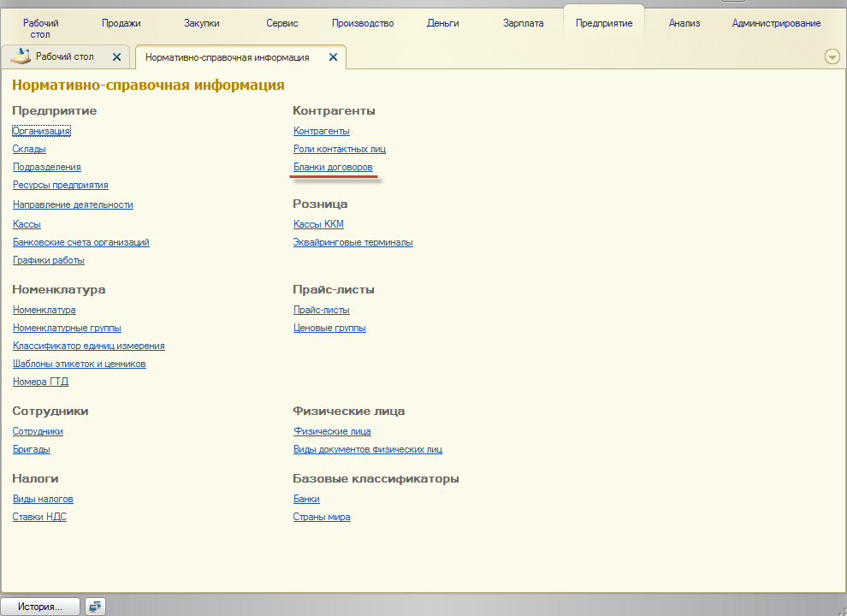Open the Зарплата section
The height and width of the screenshot is (616, 847).
523,23
